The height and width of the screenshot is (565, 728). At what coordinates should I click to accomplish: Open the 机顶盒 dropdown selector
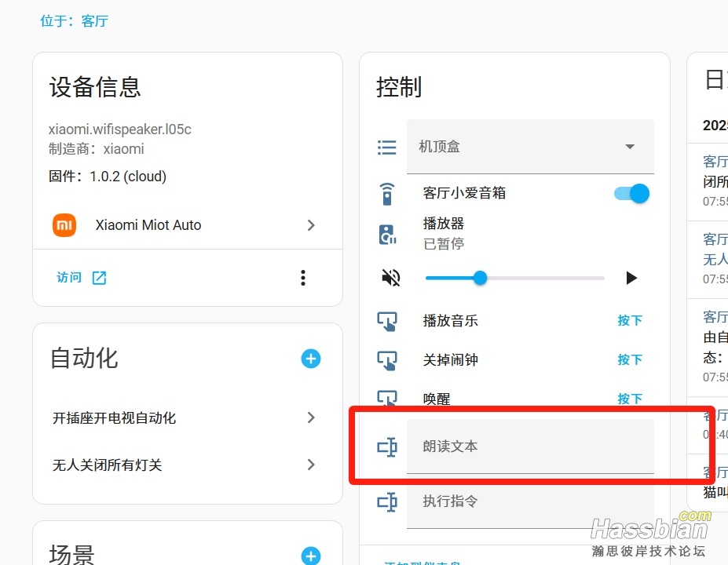click(x=530, y=147)
